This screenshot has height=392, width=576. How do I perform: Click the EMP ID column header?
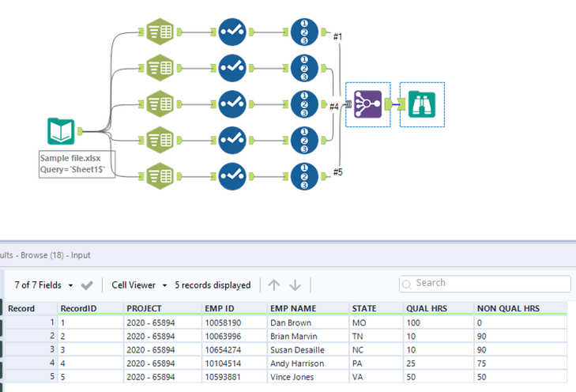(x=235, y=308)
